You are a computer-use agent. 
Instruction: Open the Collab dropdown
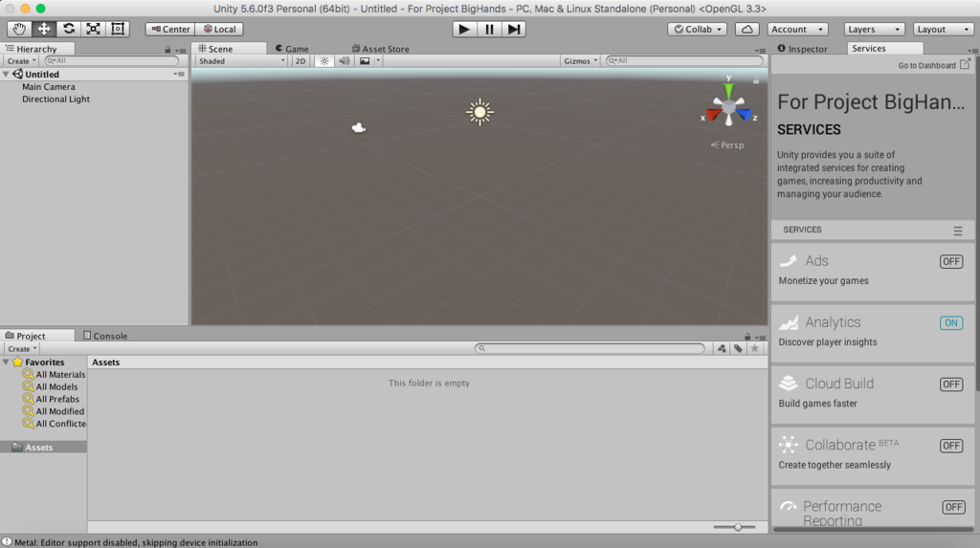tap(697, 30)
